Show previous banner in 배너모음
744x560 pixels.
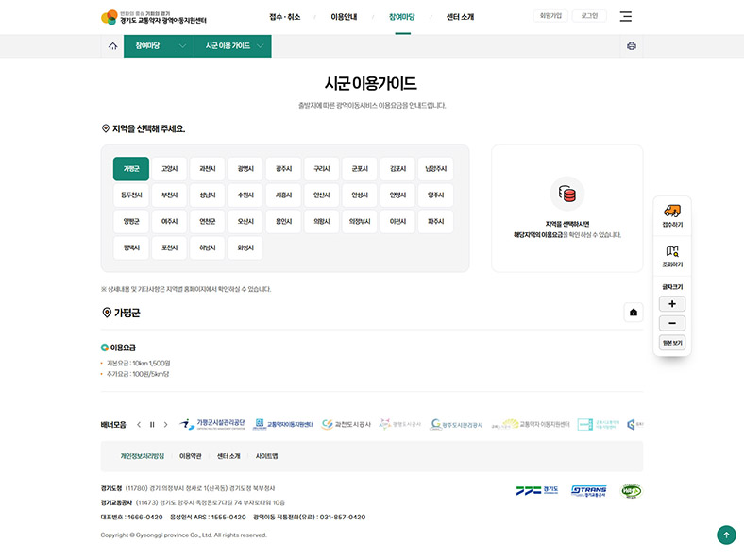pos(139,425)
